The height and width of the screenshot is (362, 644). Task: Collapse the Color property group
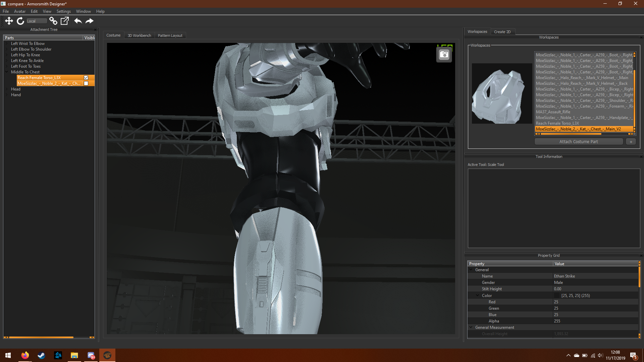point(478,295)
